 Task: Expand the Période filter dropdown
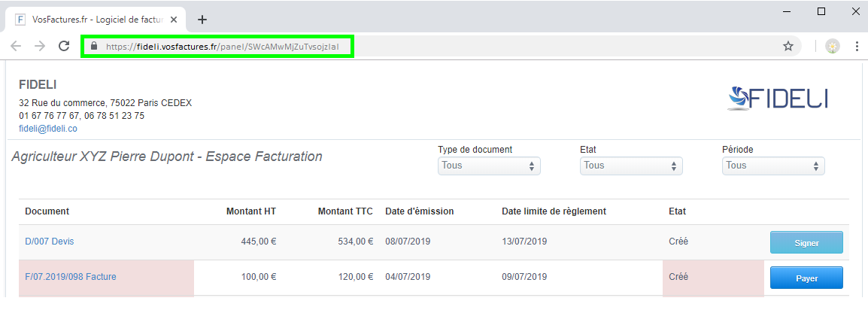click(x=773, y=166)
